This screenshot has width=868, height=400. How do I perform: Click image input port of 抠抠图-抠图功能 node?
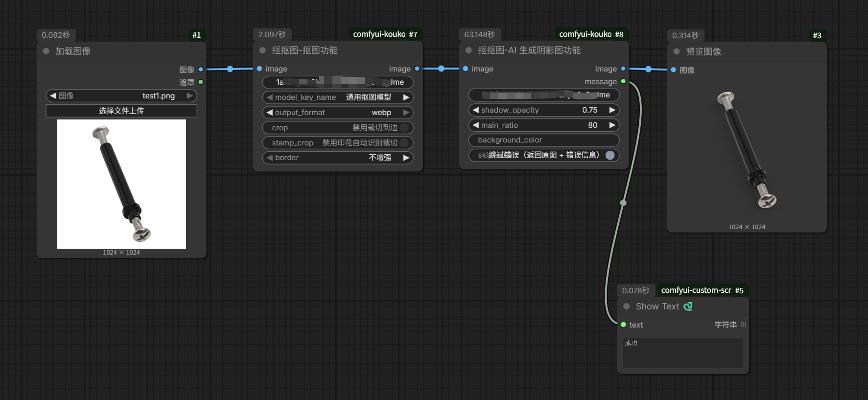tap(259, 69)
